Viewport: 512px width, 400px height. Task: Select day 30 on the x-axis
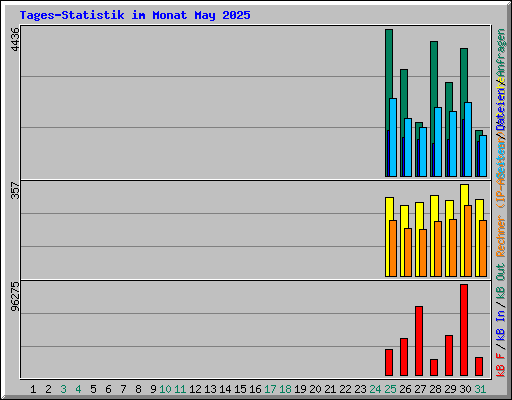click(x=465, y=389)
